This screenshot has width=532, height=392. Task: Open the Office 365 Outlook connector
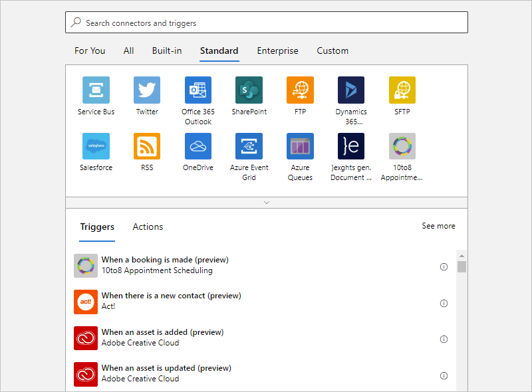[198, 90]
